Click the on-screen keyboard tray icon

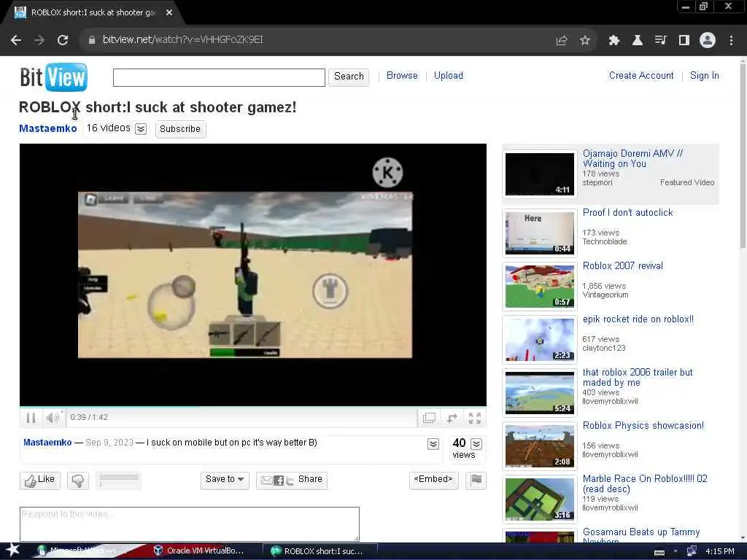pyautogui.click(x=659, y=552)
